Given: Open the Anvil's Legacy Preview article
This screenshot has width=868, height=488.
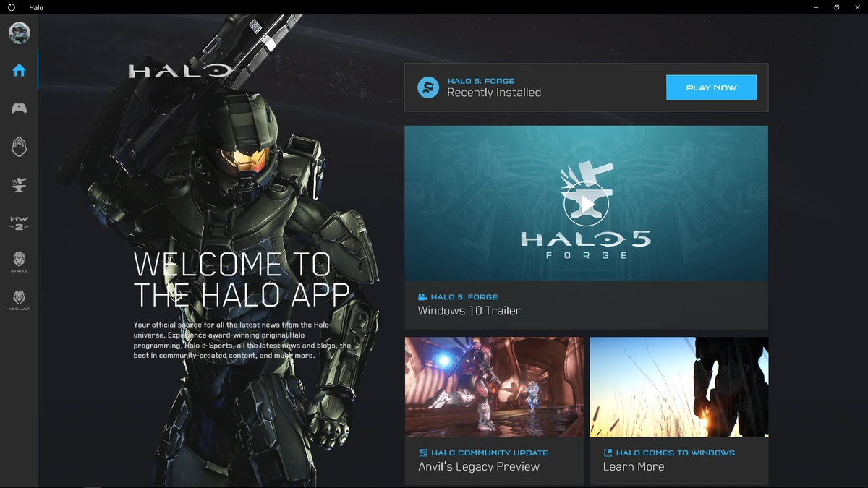Looking at the screenshot, I should pyautogui.click(x=479, y=466).
